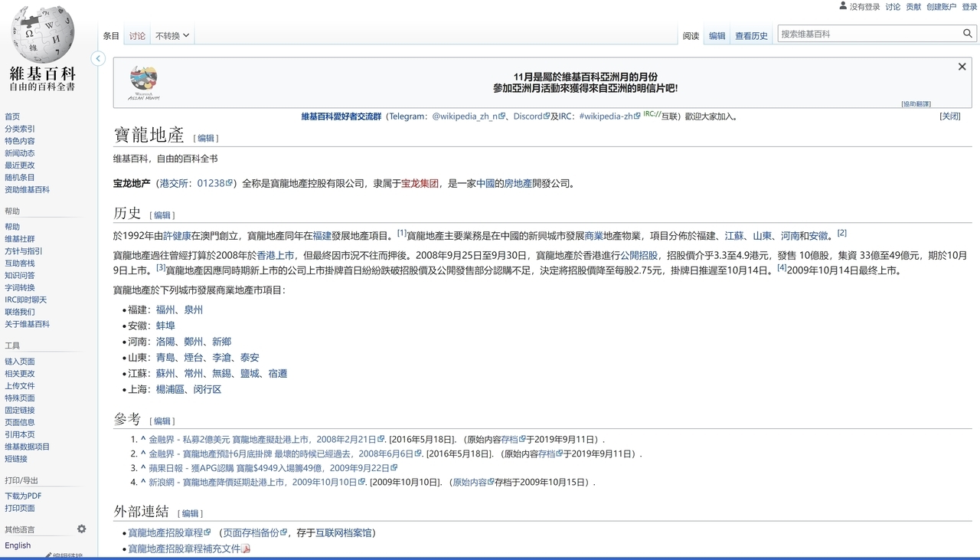
Task: Switch to the English language version
Action: click(x=18, y=545)
